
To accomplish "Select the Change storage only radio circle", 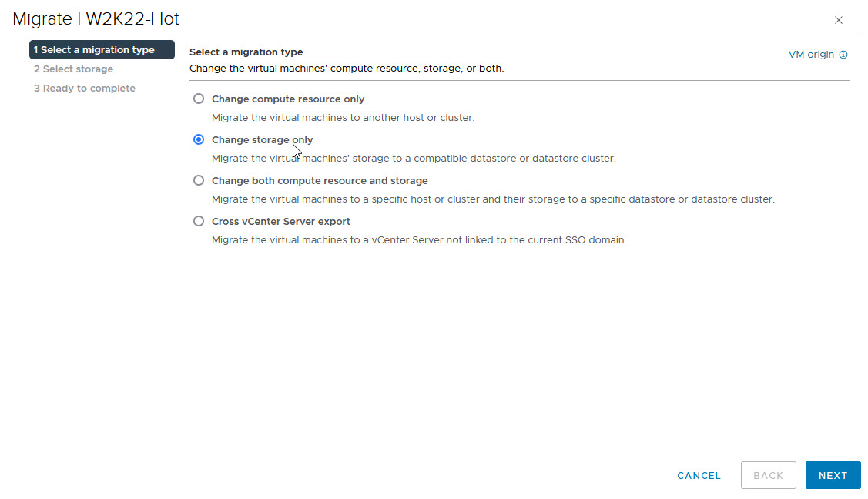I will pos(199,139).
